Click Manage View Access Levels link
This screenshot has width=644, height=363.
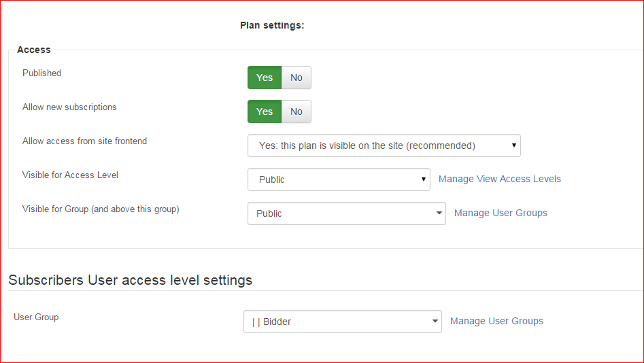(499, 179)
